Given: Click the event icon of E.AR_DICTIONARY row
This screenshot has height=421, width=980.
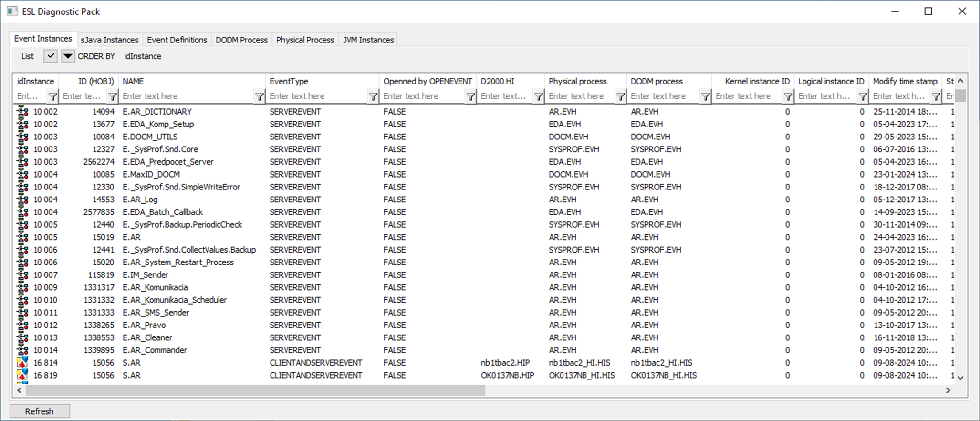Looking at the screenshot, I should click(22, 112).
